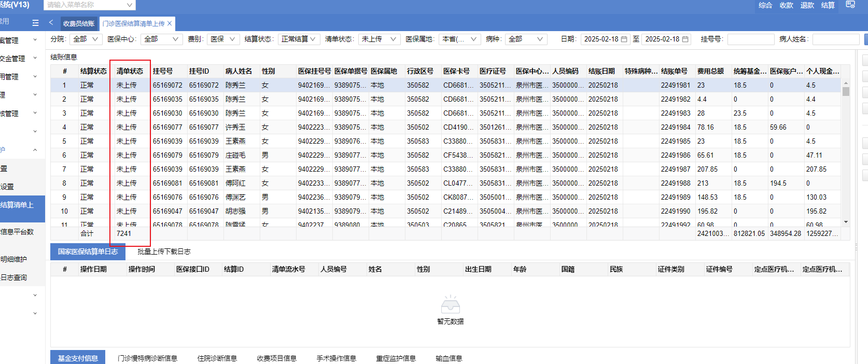Select the 国家医保结算单日志 tab
Screen dimensions: 868x364
click(88, 251)
